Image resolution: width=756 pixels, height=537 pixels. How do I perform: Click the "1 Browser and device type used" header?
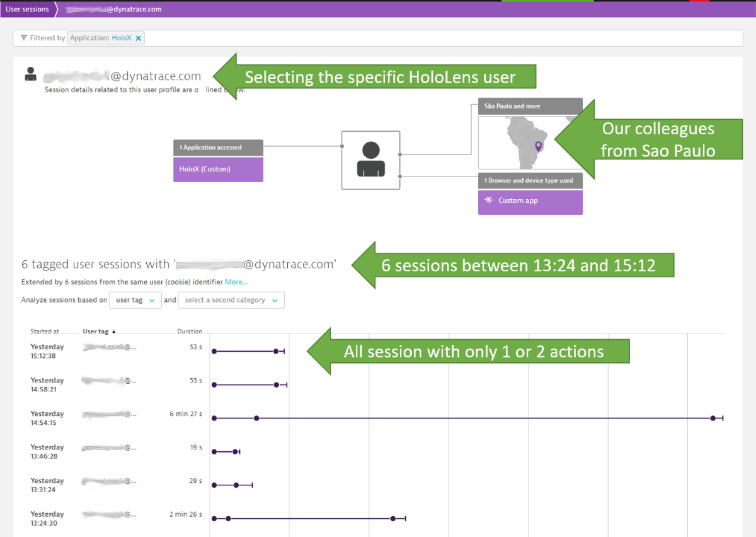tap(530, 180)
